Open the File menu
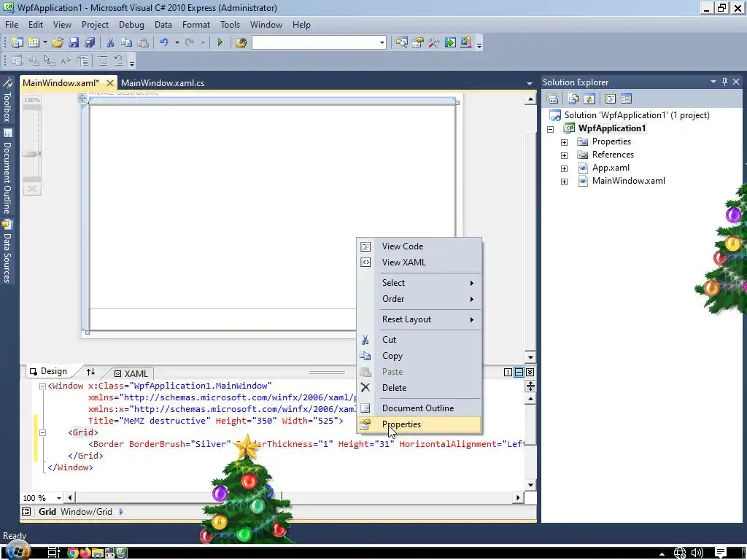This screenshot has width=747, height=560. [x=12, y=25]
